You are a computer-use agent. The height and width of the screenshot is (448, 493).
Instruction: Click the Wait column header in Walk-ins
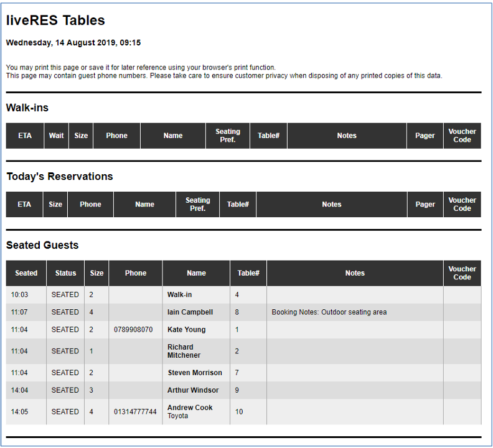click(x=56, y=136)
